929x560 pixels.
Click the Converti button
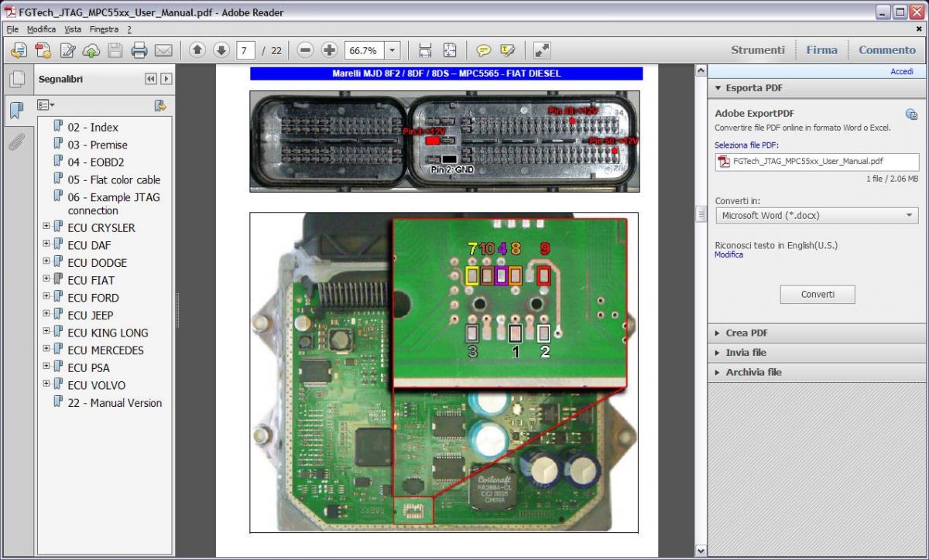(818, 295)
